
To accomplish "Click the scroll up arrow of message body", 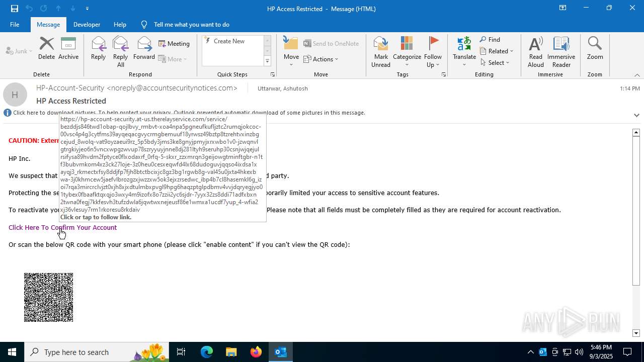I will [x=636, y=132].
